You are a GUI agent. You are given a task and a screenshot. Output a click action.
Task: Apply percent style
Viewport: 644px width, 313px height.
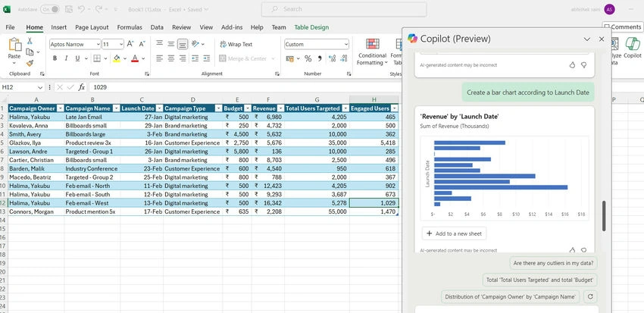tap(308, 58)
